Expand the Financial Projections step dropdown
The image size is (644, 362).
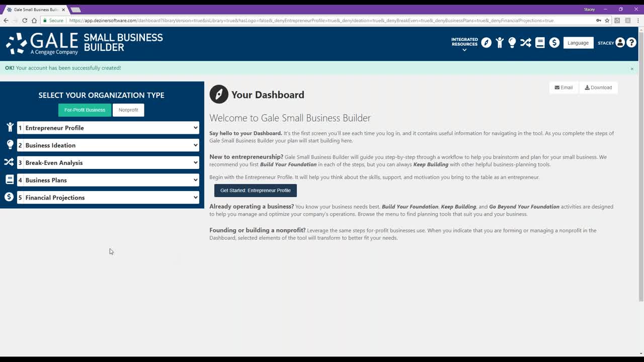click(107, 197)
